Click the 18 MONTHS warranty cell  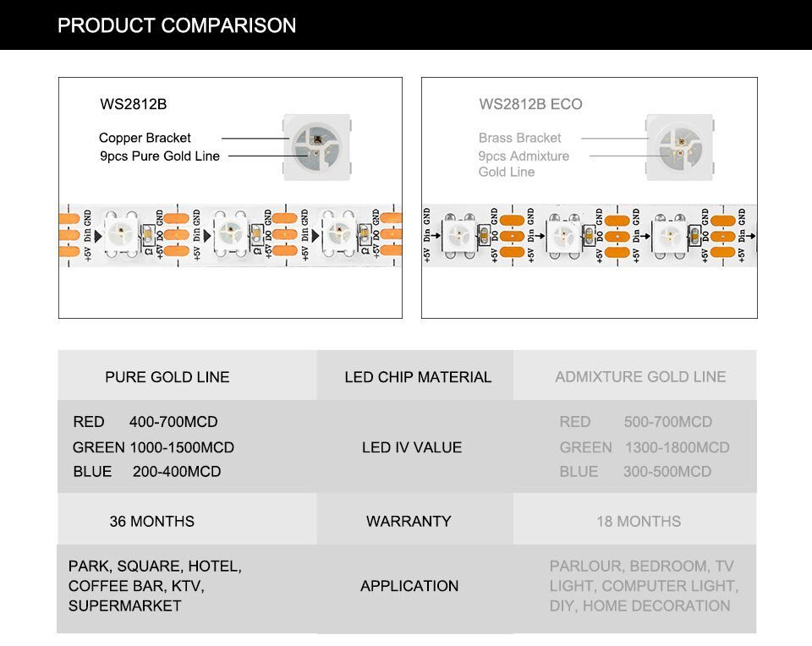[x=639, y=522]
